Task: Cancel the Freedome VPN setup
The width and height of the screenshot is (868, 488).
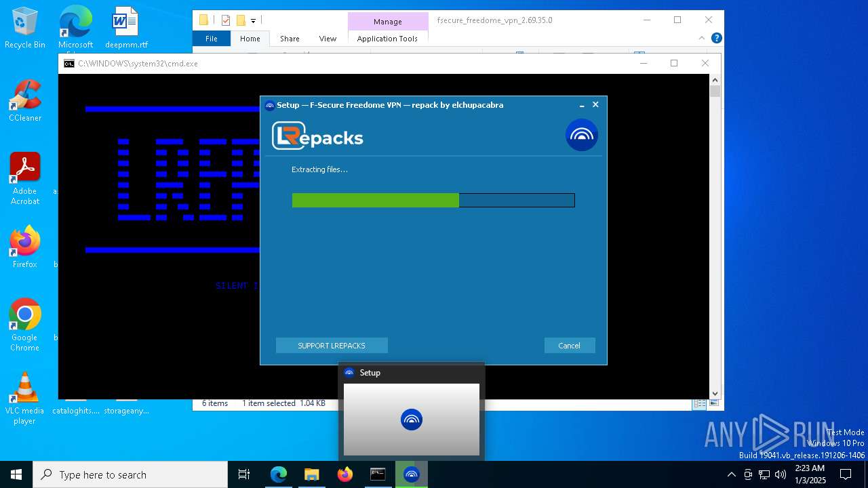Action: pos(569,346)
